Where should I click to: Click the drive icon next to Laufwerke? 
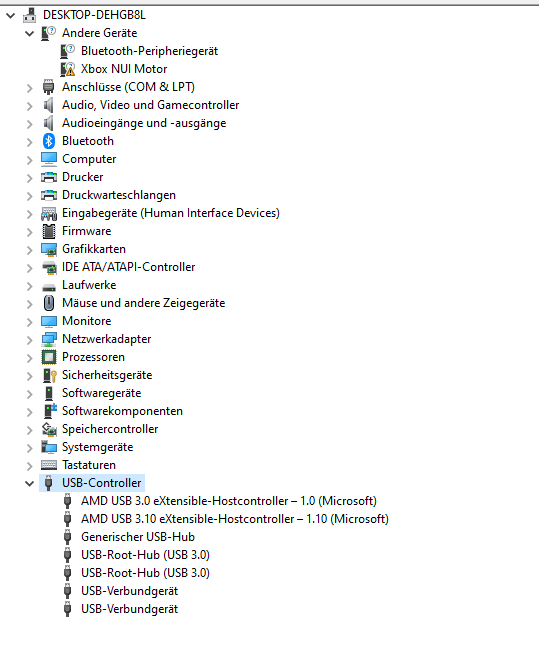click(49, 287)
